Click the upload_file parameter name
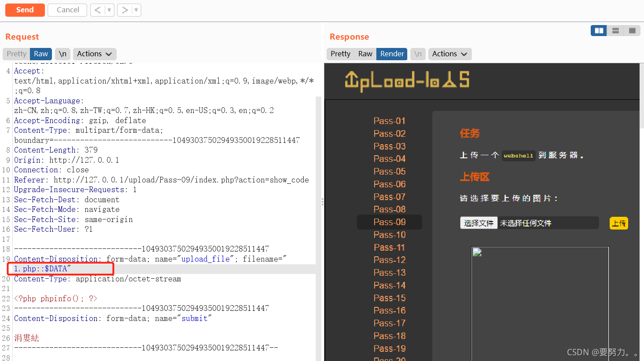644x361 pixels. pyautogui.click(x=206, y=259)
